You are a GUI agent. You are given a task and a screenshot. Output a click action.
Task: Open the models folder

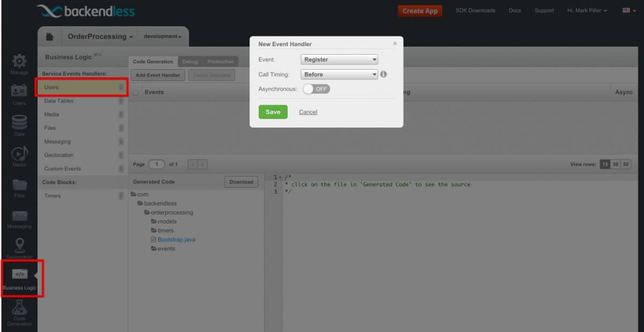pos(164,222)
